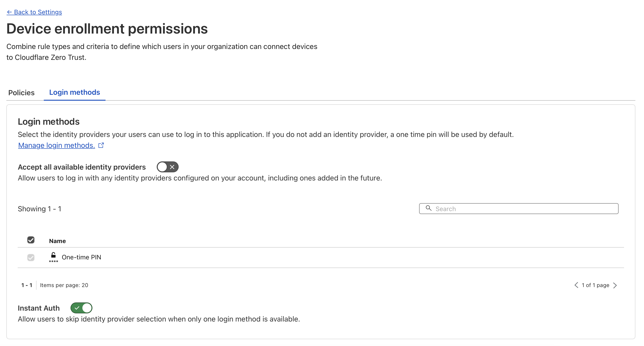Viewport: 644px width, 346px height.
Task: Switch to the Policies tab
Action: [21, 93]
